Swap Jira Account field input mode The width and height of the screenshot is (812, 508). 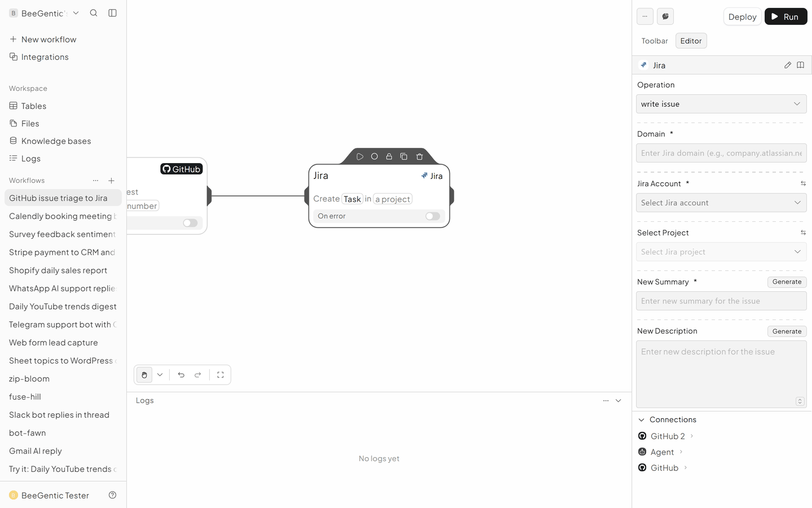pos(803,183)
